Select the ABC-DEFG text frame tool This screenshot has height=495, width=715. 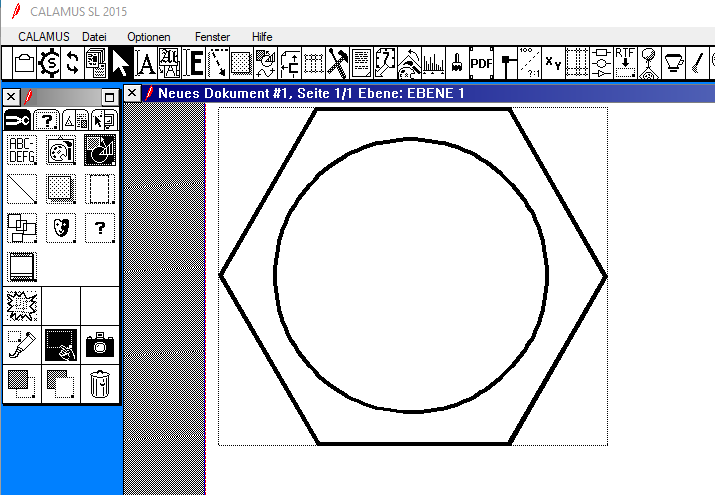point(21,150)
